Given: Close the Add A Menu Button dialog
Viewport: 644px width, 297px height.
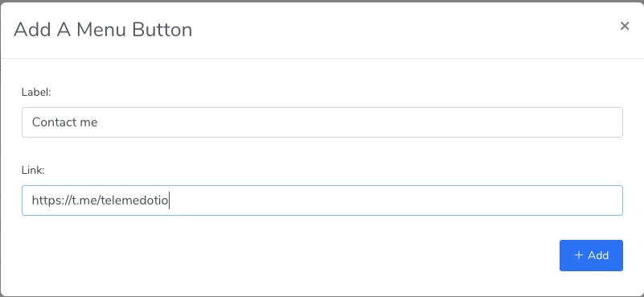Looking at the screenshot, I should point(624,26).
